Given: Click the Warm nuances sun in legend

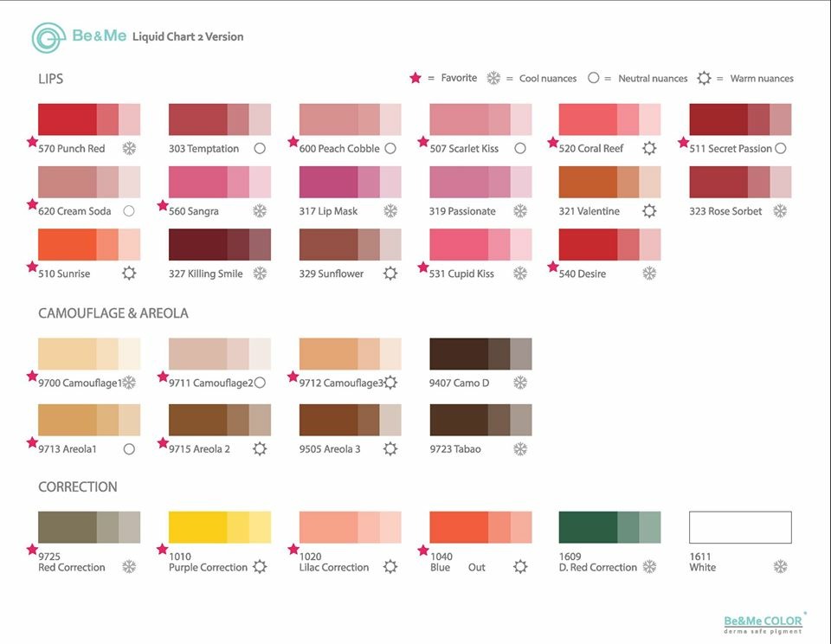Looking at the screenshot, I should [704, 78].
